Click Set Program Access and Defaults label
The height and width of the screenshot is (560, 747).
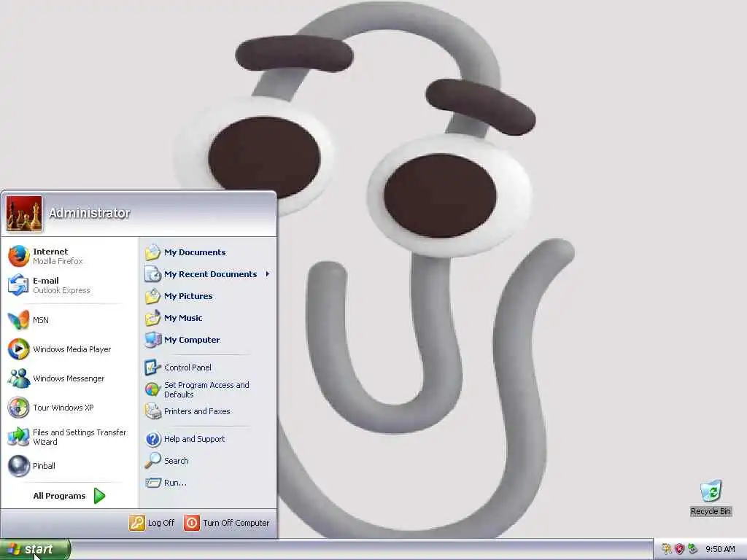click(206, 389)
